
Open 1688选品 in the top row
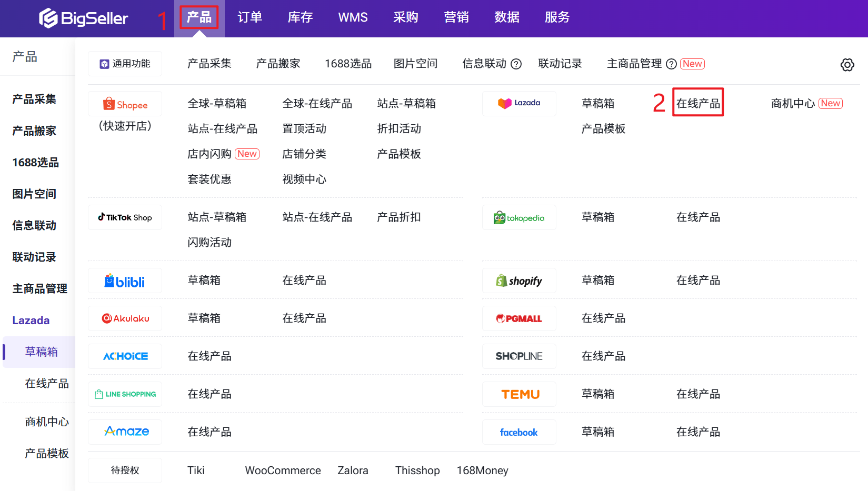point(348,64)
